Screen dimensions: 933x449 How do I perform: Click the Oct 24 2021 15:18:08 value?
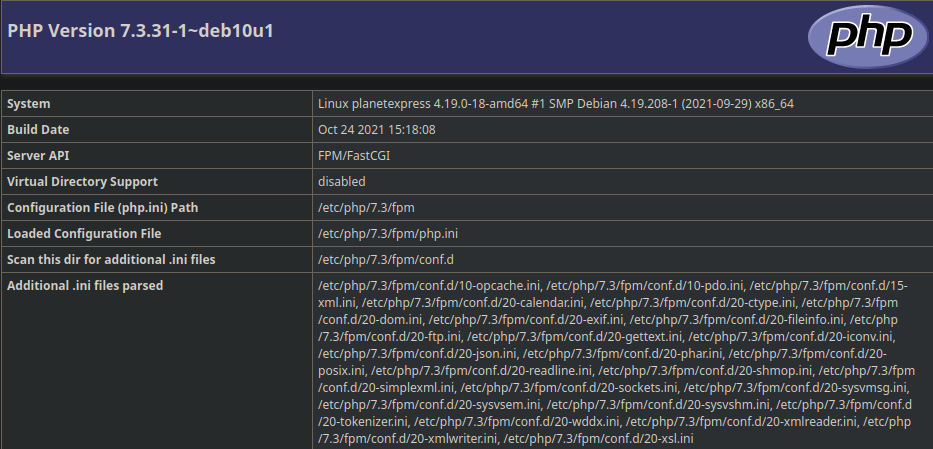[377, 130]
